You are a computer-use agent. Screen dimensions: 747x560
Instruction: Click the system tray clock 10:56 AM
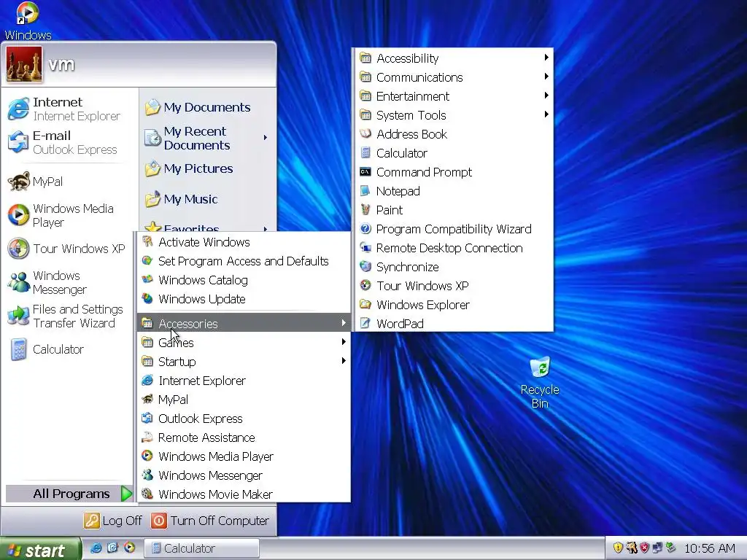point(710,548)
